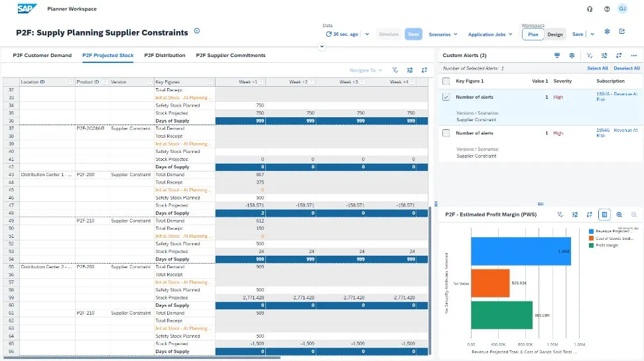Zoom in on the profit margin chart

click(619, 215)
